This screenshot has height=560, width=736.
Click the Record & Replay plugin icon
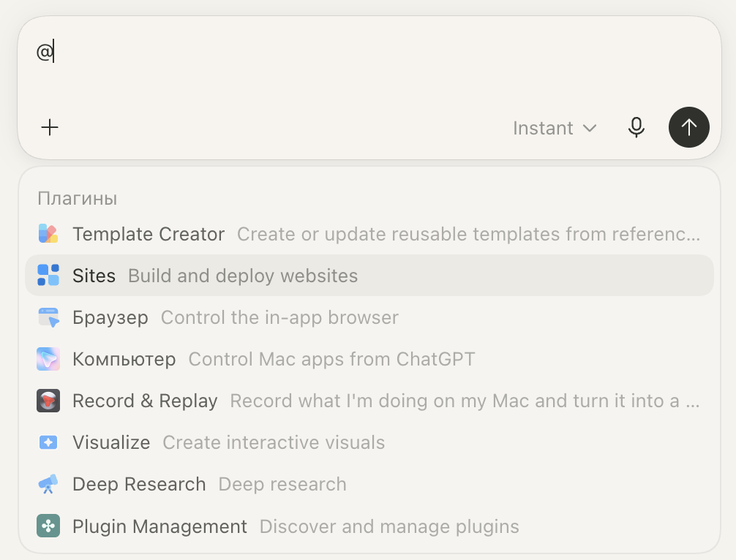48,401
